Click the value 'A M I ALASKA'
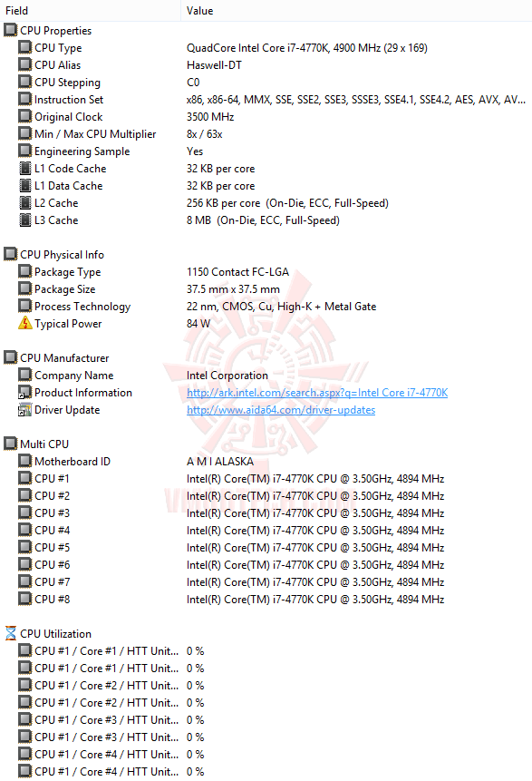 click(x=220, y=461)
